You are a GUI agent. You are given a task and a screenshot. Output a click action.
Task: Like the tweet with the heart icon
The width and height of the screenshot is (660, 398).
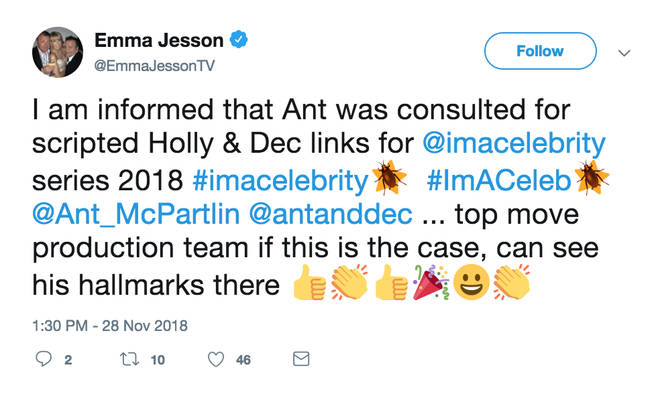click(x=216, y=359)
